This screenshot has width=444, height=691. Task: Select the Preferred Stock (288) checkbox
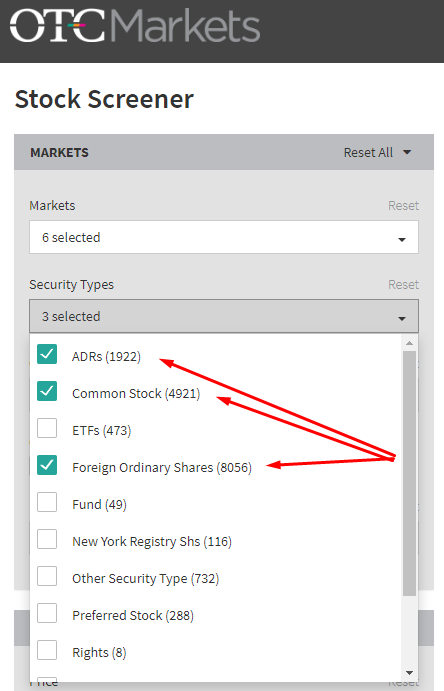[x=47, y=613]
